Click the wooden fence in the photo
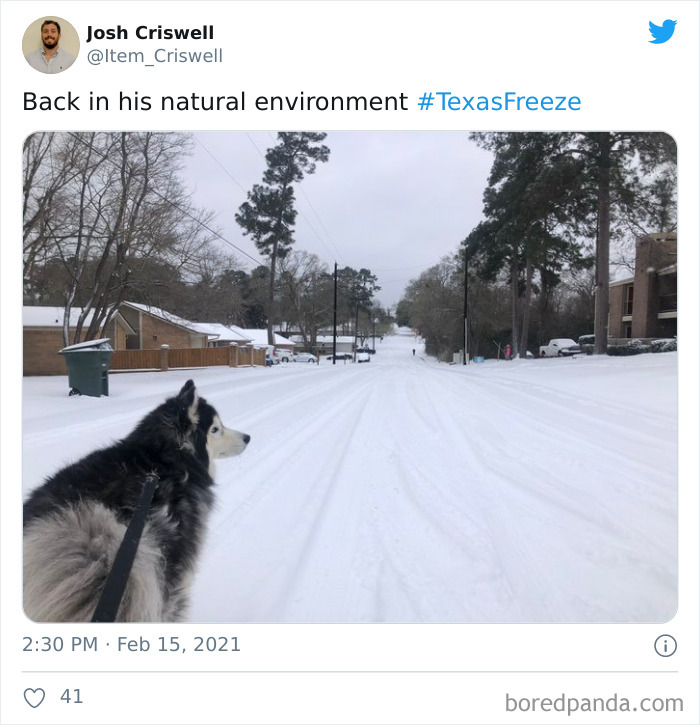 [187, 358]
